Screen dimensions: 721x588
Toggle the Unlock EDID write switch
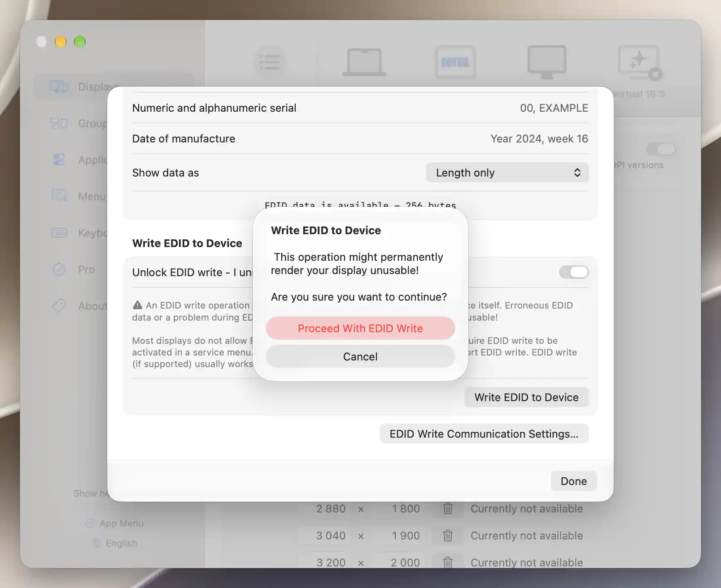click(574, 272)
